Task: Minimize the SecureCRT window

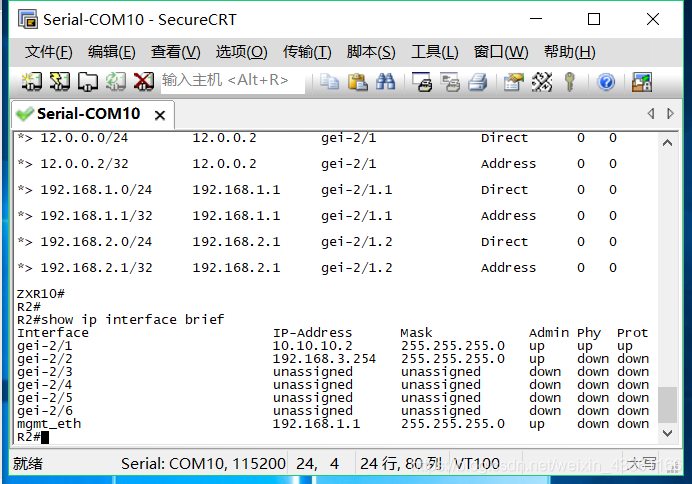Action: click(536, 19)
